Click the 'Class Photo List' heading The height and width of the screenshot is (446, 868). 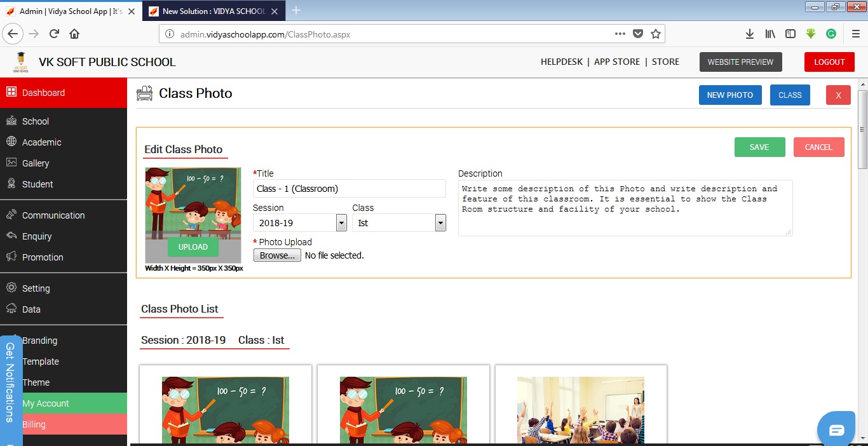point(180,309)
